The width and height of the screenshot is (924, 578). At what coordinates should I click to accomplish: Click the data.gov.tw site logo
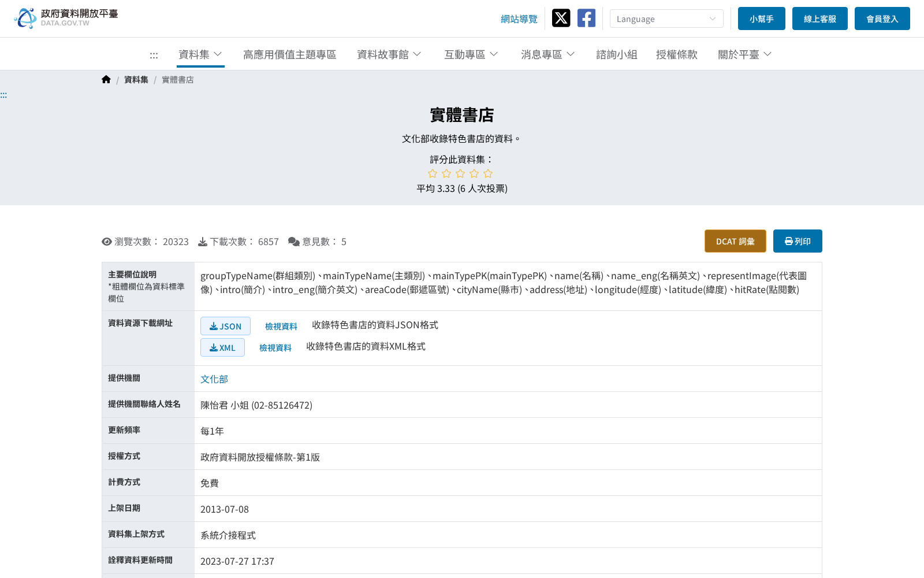pos(66,18)
